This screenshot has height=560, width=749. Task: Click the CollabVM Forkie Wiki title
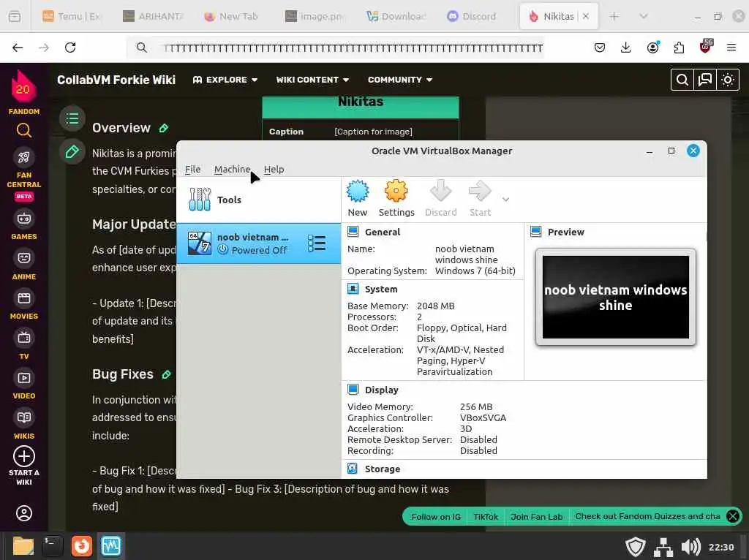click(x=116, y=80)
